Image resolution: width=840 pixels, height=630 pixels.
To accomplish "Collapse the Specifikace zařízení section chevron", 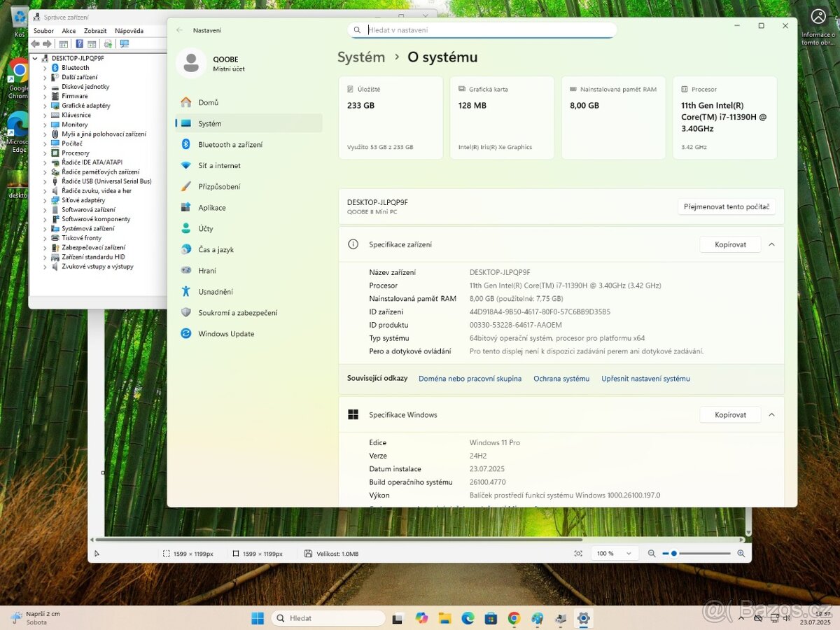I will click(x=771, y=244).
